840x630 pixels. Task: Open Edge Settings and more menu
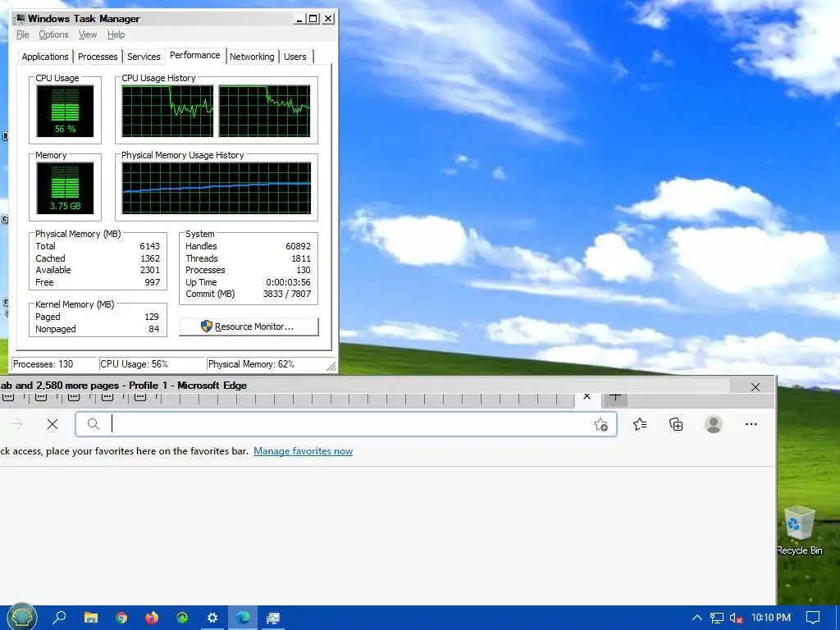point(751,424)
